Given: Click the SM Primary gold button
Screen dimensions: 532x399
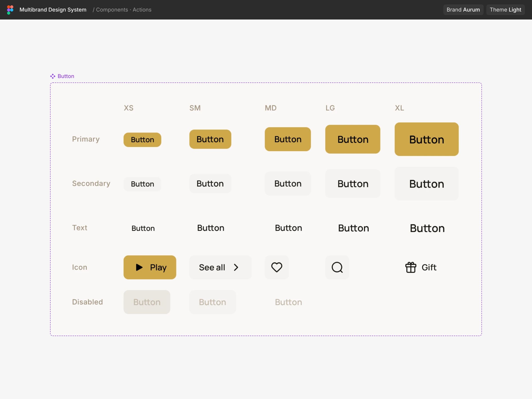Looking at the screenshot, I should (210, 139).
